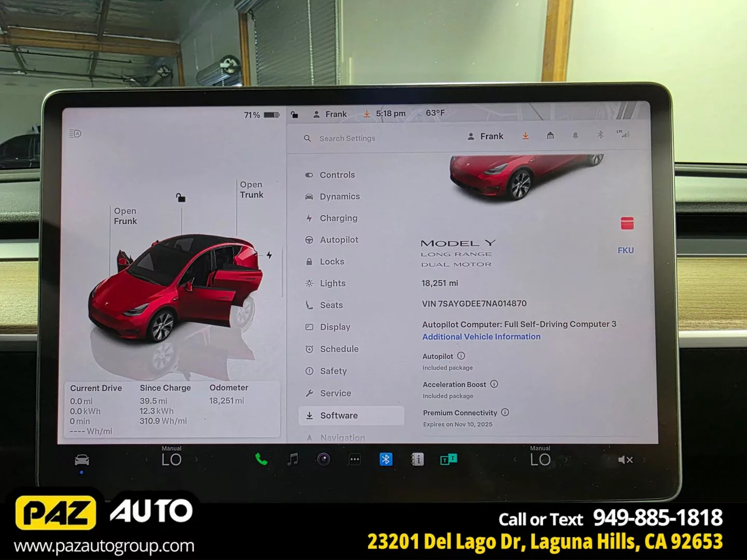The image size is (747, 560).
Task: Increase driver side temperature with right chevron
Action: pos(197,459)
